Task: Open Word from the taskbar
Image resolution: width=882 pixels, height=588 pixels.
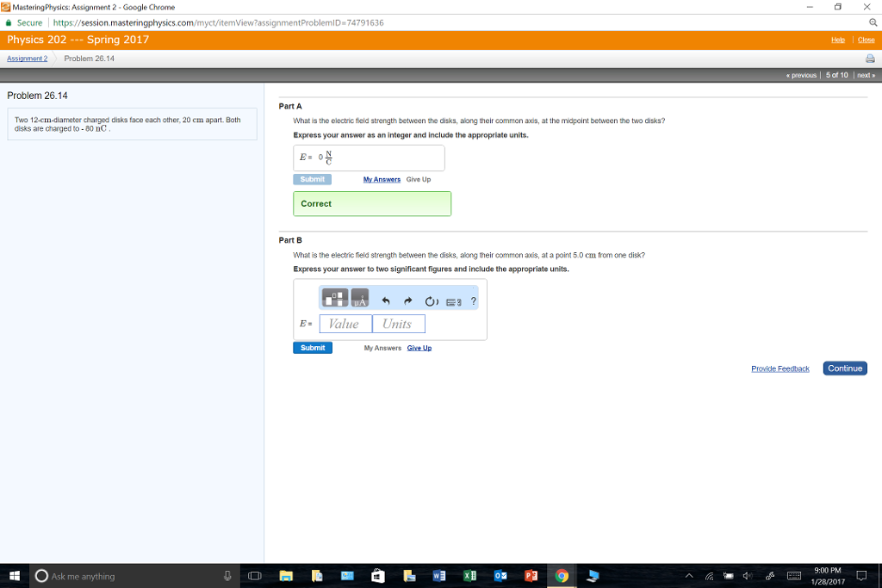Action: point(439,576)
